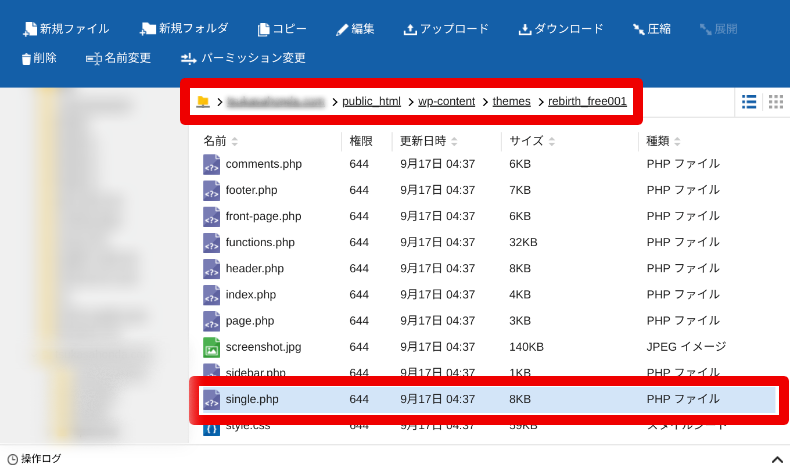Click the 圧縮 (Compress) button

point(651,29)
